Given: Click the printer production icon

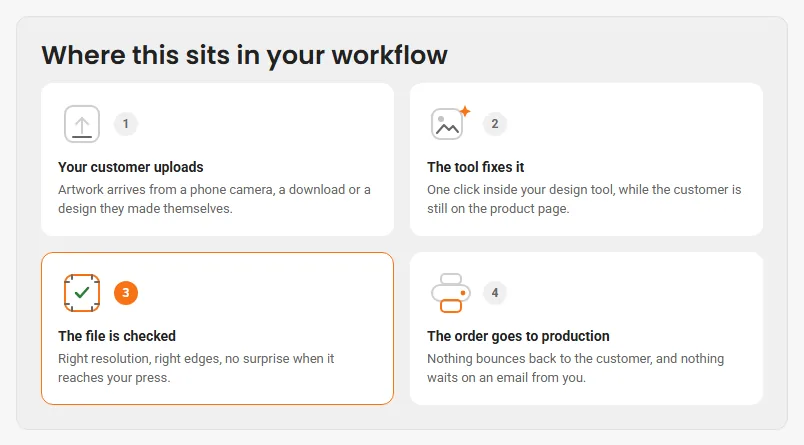Looking at the screenshot, I should 451,293.
